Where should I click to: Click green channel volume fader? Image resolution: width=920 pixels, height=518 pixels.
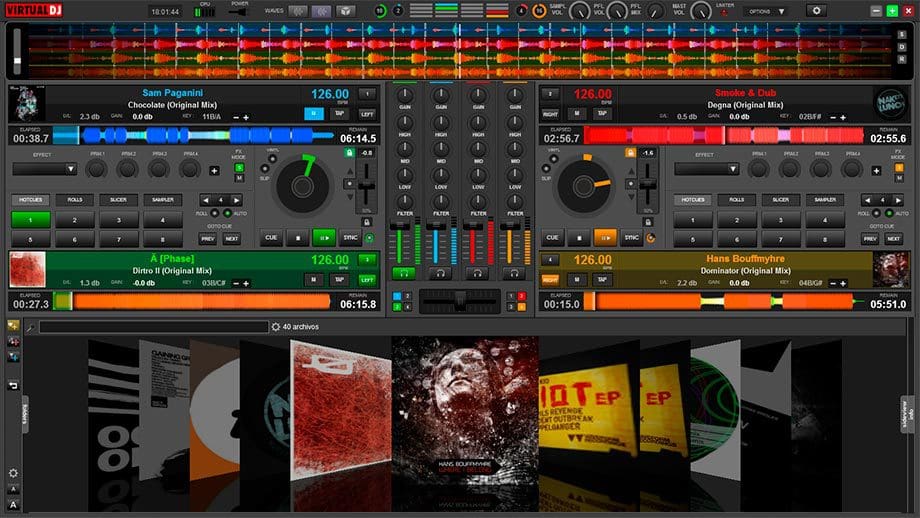(x=400, y=226)
